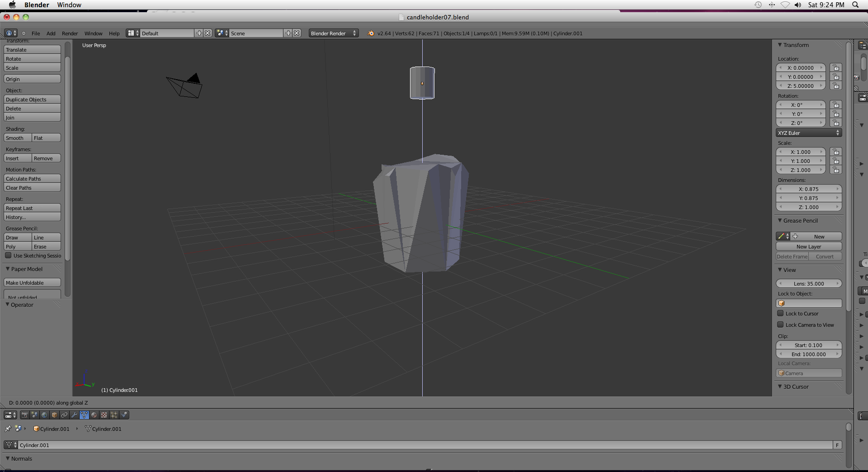Screen dimensions: 868x472
Task: Toggle lock on Location Z
Action: click(x=836, y=86)
